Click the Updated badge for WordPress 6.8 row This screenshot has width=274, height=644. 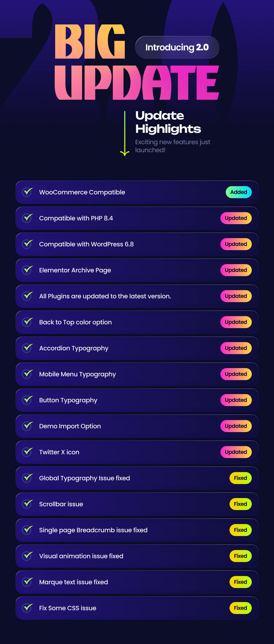236,244
